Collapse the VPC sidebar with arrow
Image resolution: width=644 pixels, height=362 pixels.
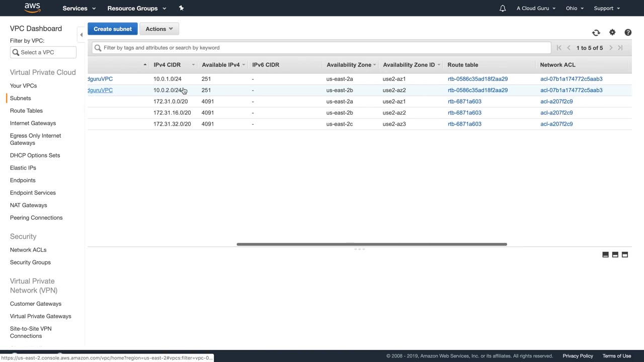[x=81, y=35]
